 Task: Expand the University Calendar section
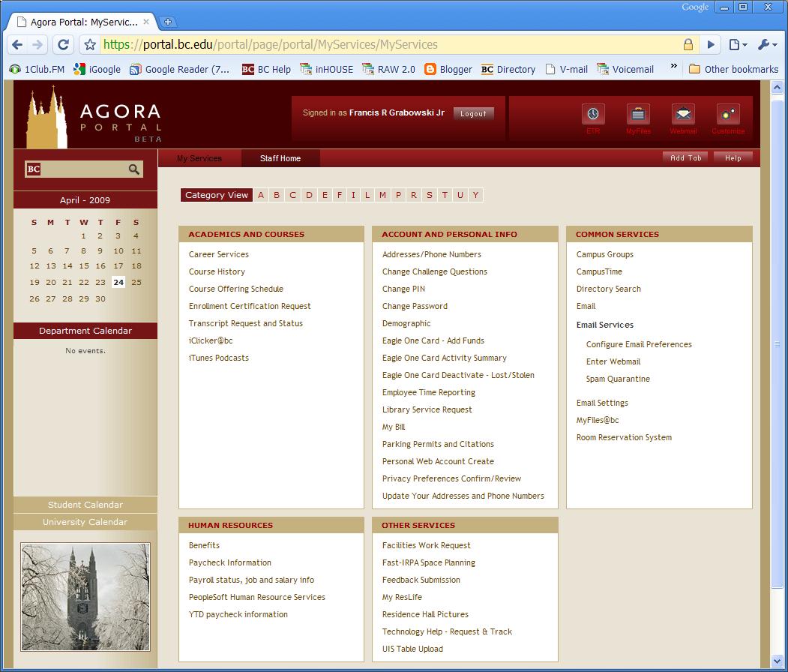[x=85, y=522]
